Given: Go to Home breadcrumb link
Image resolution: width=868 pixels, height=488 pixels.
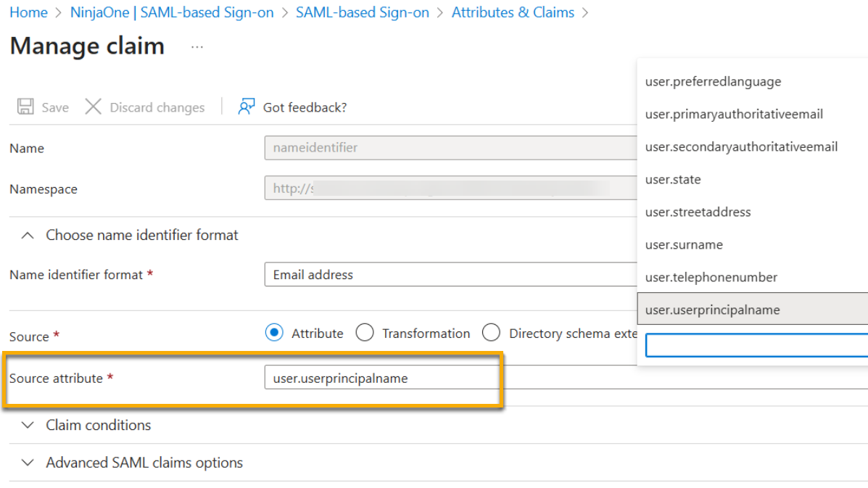Looking at the screenshot, I should pos(28,12).
